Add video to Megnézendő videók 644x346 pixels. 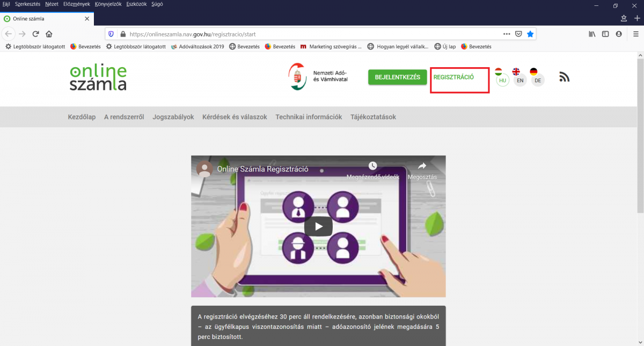[x=372, y=171]
